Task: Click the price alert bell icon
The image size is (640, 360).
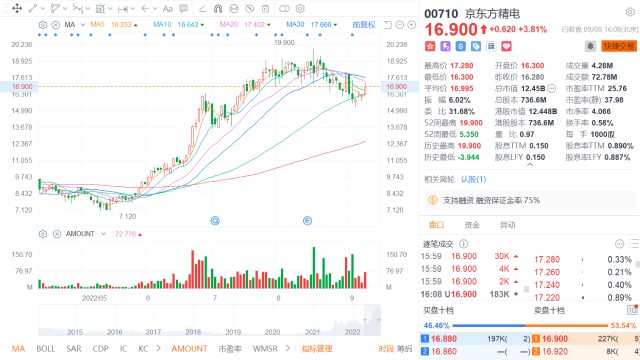Action: 590,46
